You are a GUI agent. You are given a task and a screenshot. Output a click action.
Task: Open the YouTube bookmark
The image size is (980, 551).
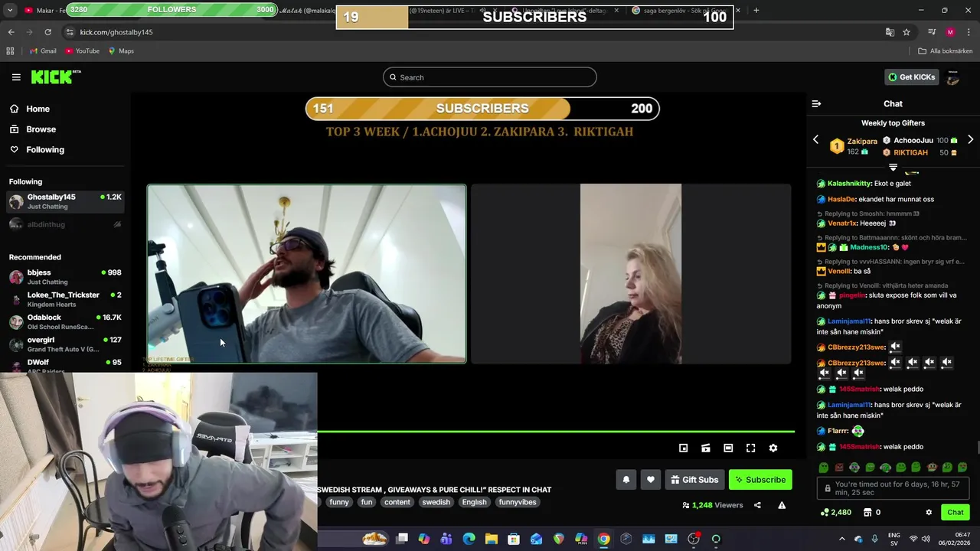[82, 51]
